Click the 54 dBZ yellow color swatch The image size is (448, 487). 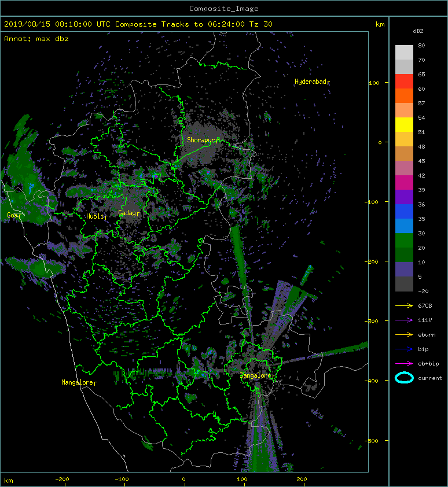[x=404, y=124]
